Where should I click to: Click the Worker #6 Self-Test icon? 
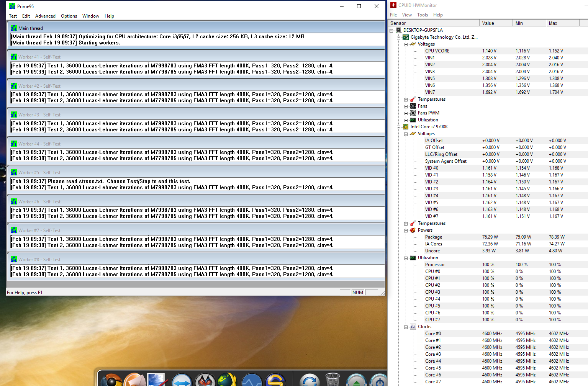coord(14,201)
